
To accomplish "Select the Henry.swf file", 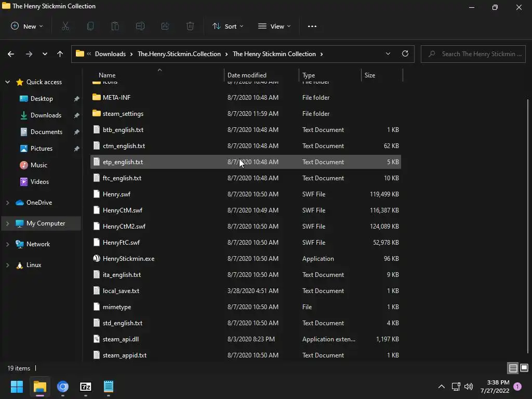I will 246,194.
